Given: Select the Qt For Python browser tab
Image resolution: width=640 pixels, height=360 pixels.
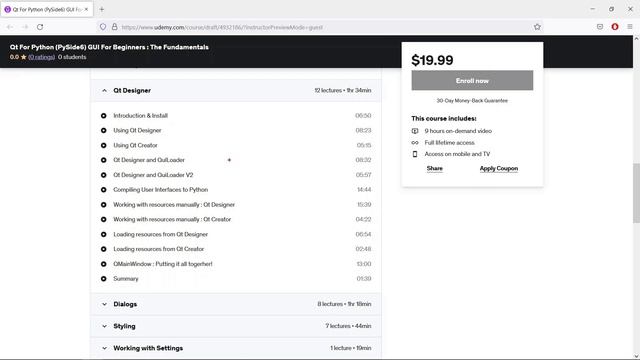Looking at the screenshot, I should click(x=47, y=9).
